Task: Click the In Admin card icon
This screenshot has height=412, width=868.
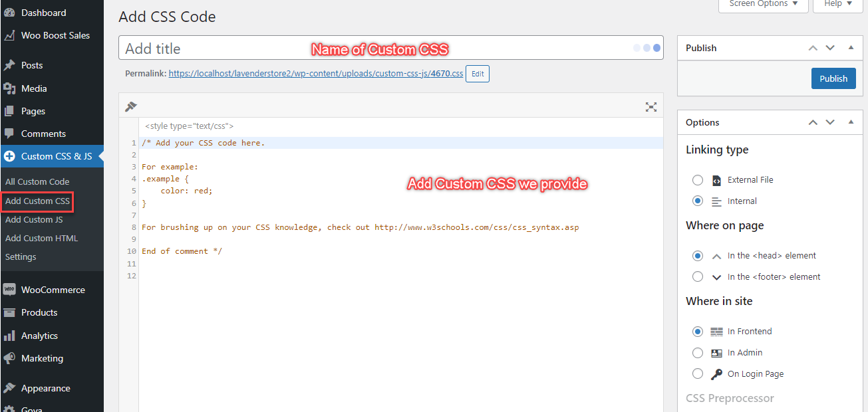Action: click(x=716, y=353)
